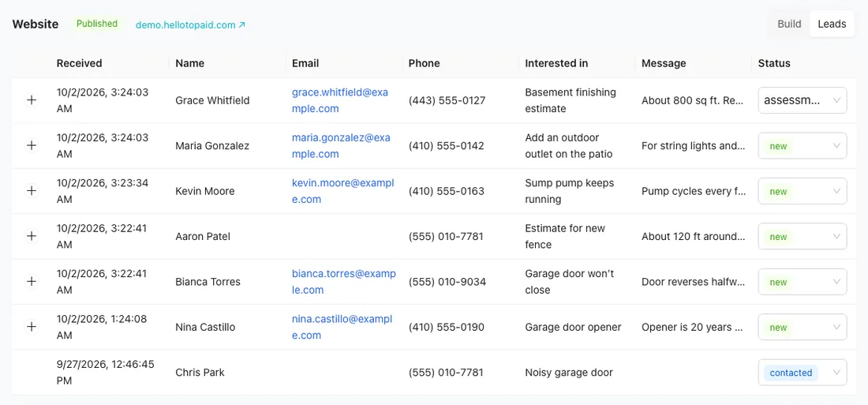This screenshot has width=868, height=405.
Task: Email grace.whitfield@example.com
Action: pos(340,100)
